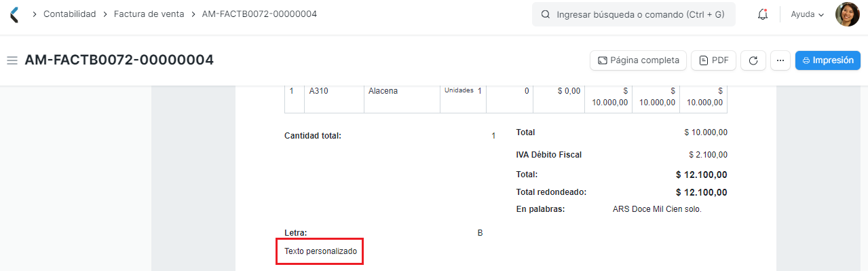The image size is (868, 271).
Task: Switch to Página completa view
Action: [x=638, y=60]
